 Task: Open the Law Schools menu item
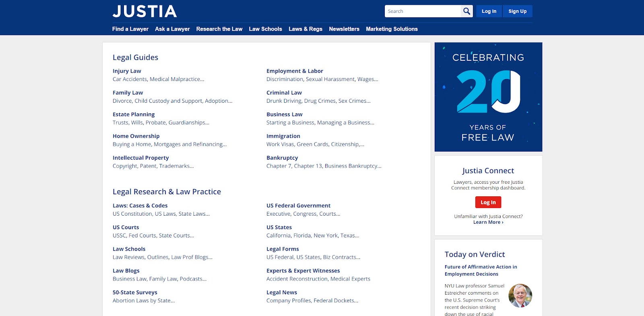(265, 29)
